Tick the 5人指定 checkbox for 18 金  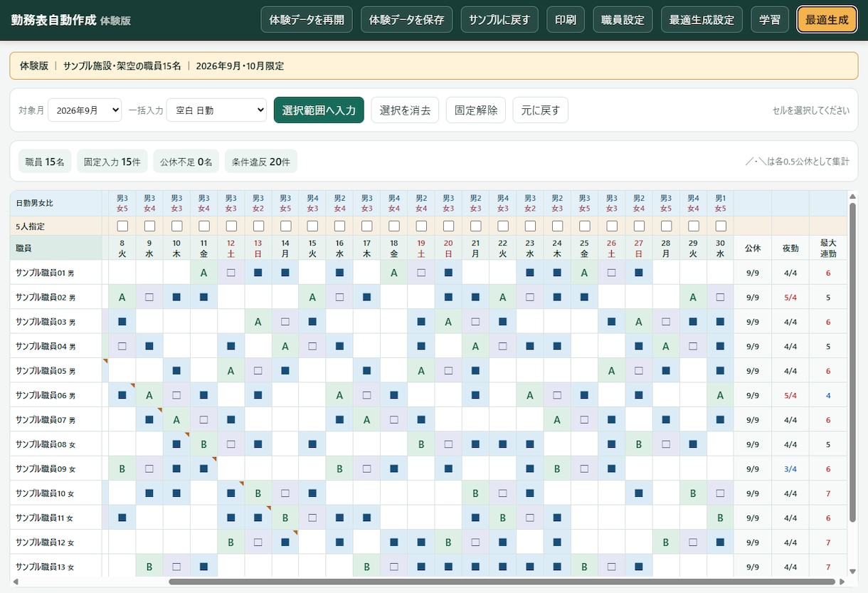394,226
